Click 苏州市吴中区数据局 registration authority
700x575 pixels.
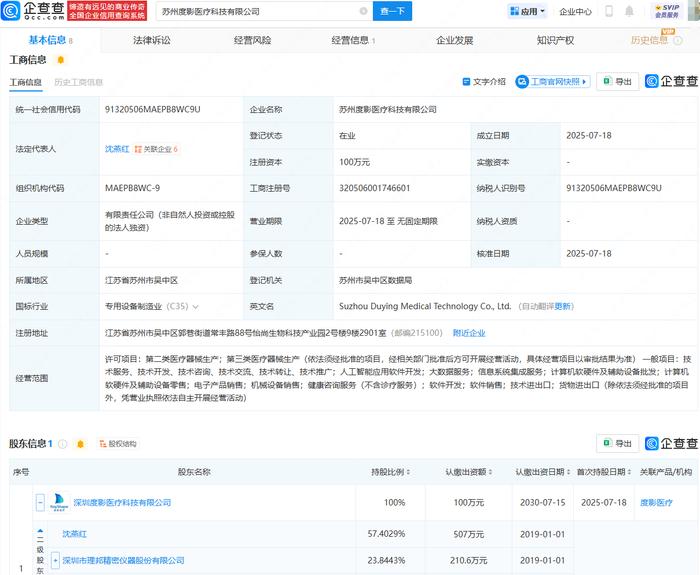tap(375, 280)
